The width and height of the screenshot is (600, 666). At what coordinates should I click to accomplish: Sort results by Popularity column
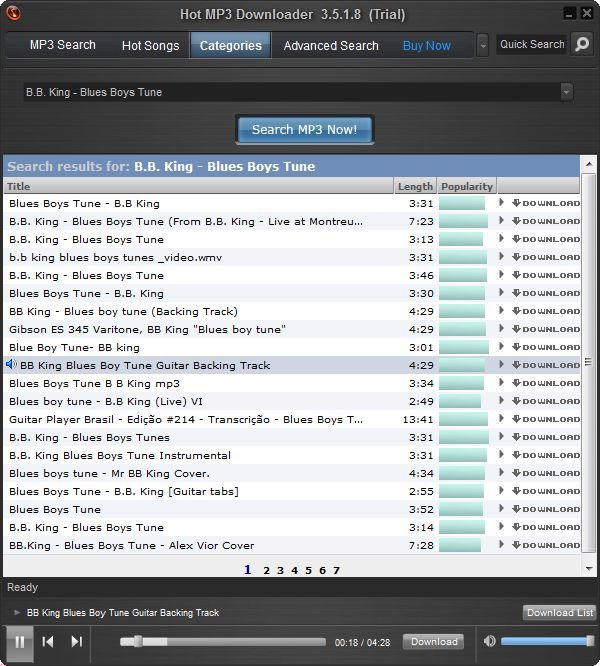467,186
